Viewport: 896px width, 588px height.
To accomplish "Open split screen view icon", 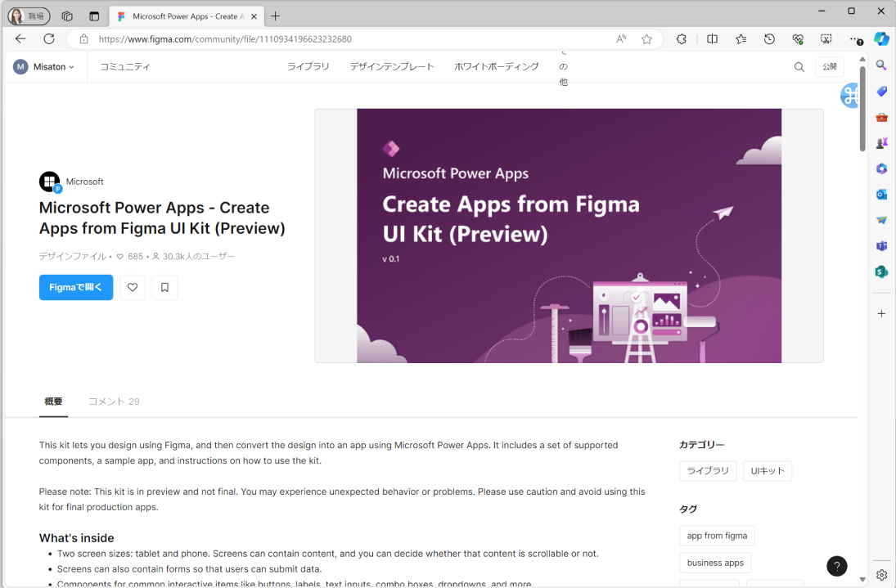I will (x=712, y=38).
